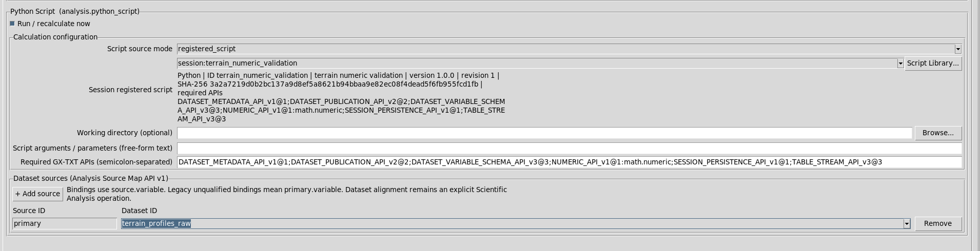
Task: Toggle Run / recalculate now checkbox
Action: coord(12,24)
